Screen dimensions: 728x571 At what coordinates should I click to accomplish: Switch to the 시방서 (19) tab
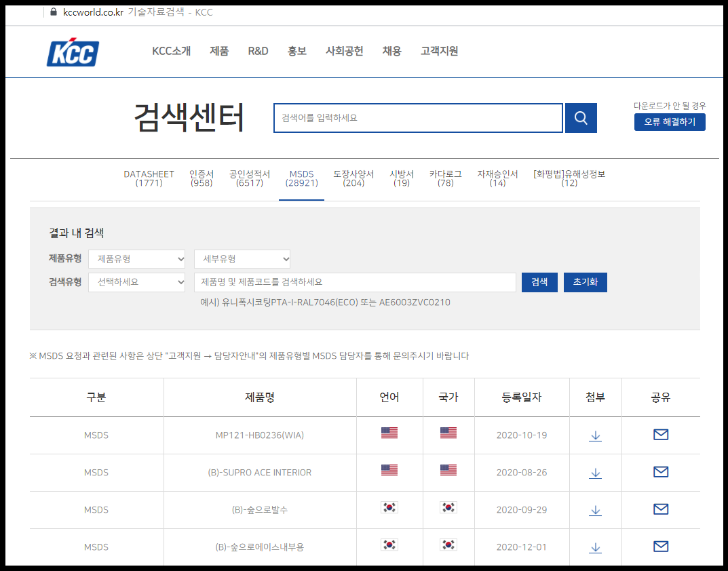pyautogui.click(x=402, y=178)
